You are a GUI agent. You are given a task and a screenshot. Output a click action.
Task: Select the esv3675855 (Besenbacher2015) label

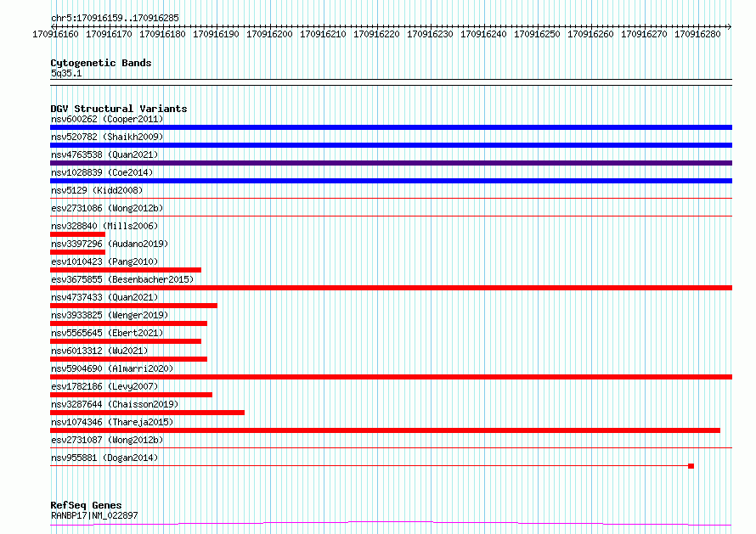[122, 279]
